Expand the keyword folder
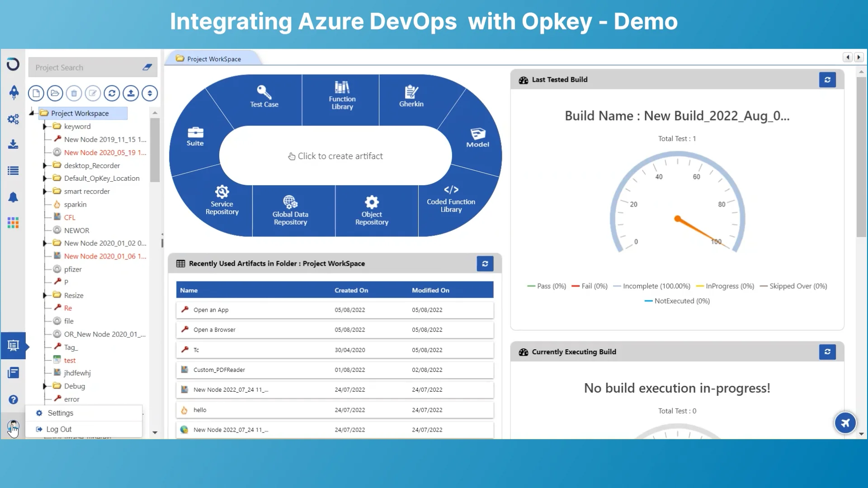Screen dimensions: 868x488 point(45,127)
